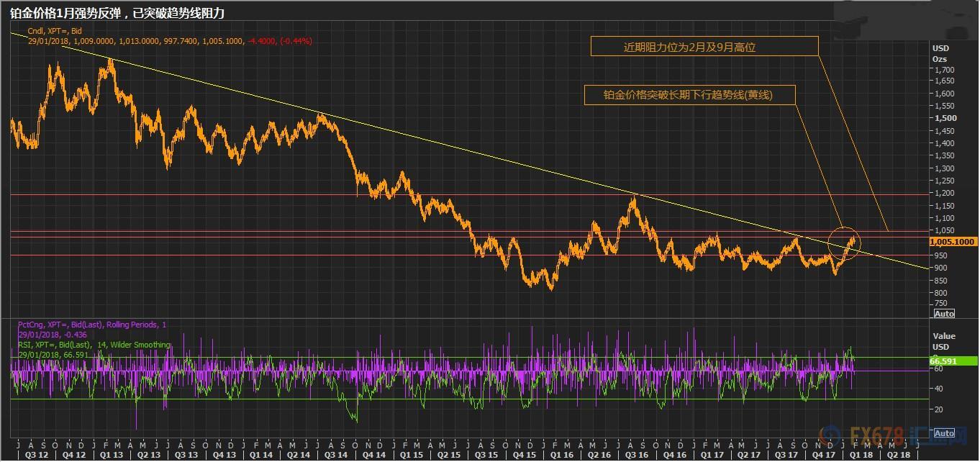The image size is (980, 462).
Task: Select the 铂金价格突破长期下行趋势线 annotation box
Action: pos(689,95)
